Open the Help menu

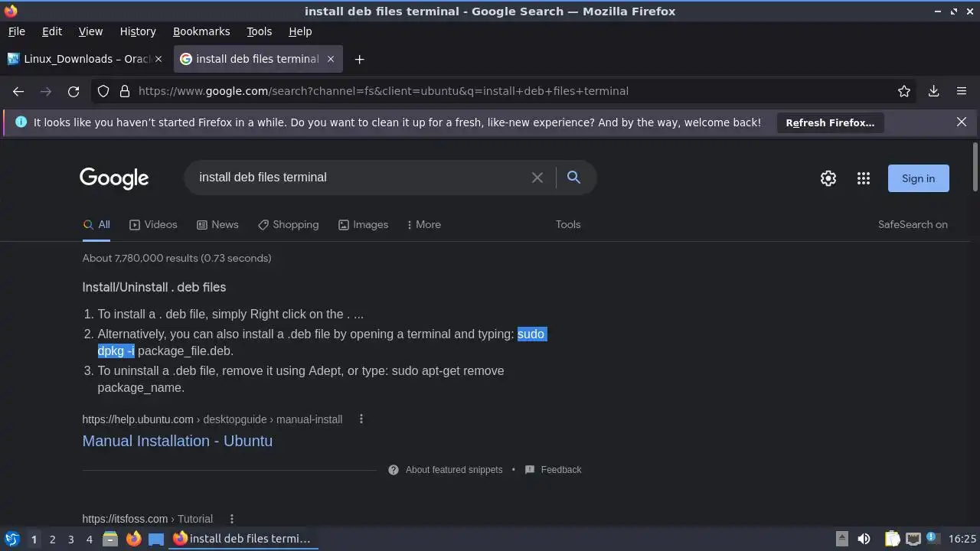(x=300, y=31)
